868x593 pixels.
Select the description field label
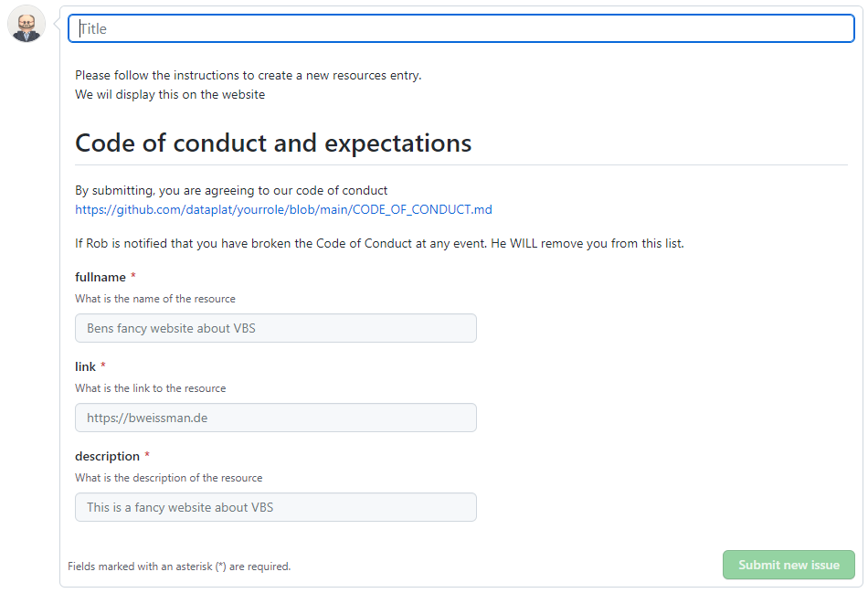pyautogui.click(x=107, y=456)
